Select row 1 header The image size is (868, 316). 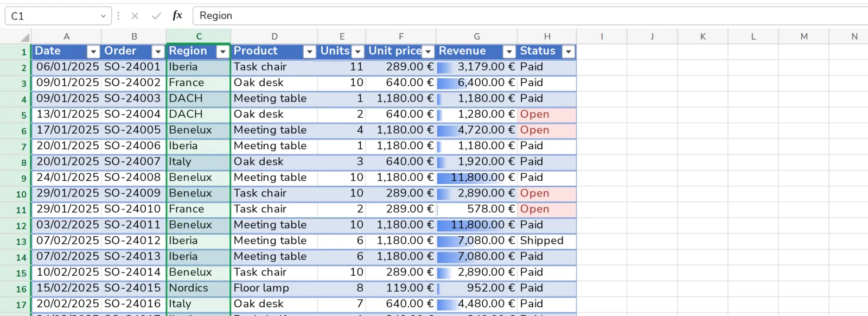coord(15,52)
